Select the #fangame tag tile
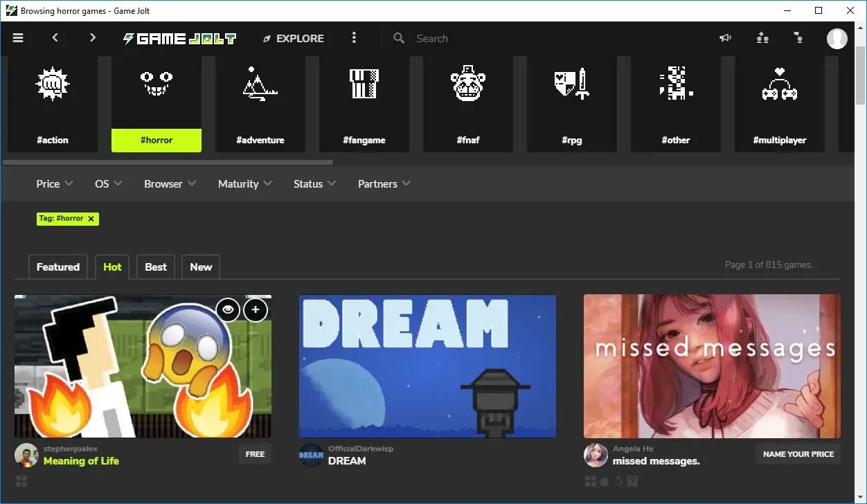The image size is (867, 504). pyautogui.click(x=364, y=104)
